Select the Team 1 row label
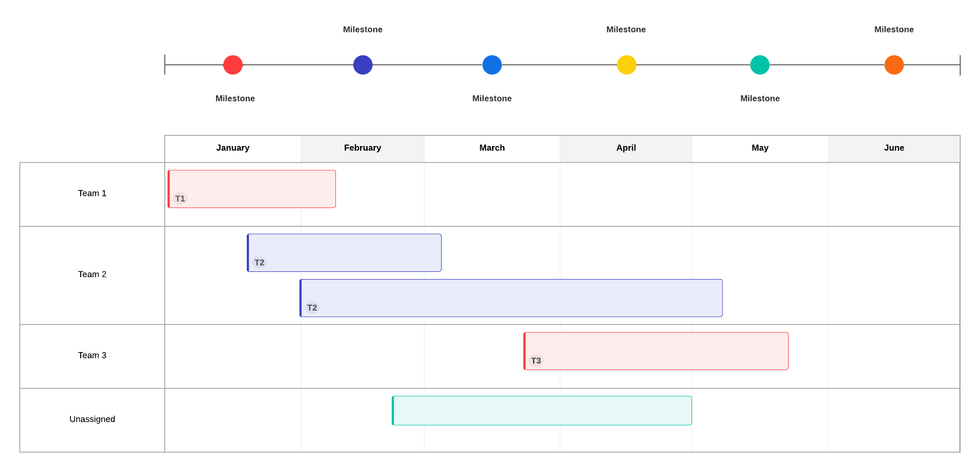The height and width of the screenshot is (472, 980). (92, 193)
